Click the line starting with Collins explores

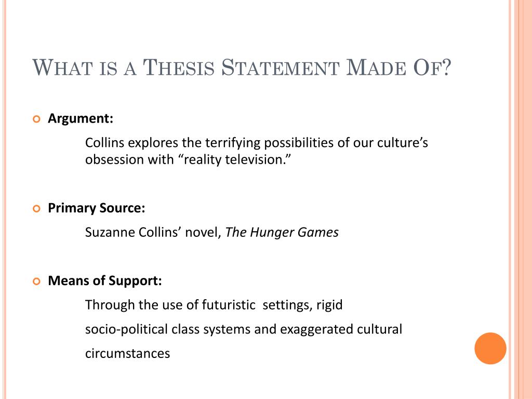click(x=257, y=143)
